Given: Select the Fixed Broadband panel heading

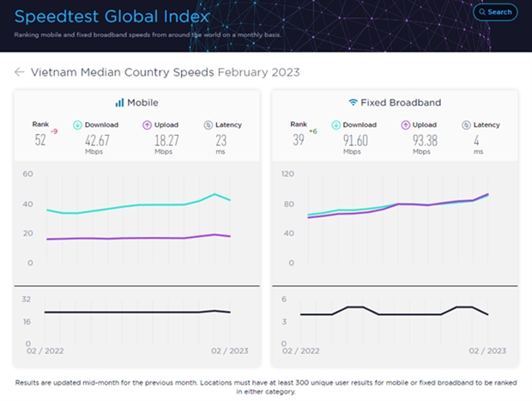Looking at the screenshot, I should click(x=394, y=102).
